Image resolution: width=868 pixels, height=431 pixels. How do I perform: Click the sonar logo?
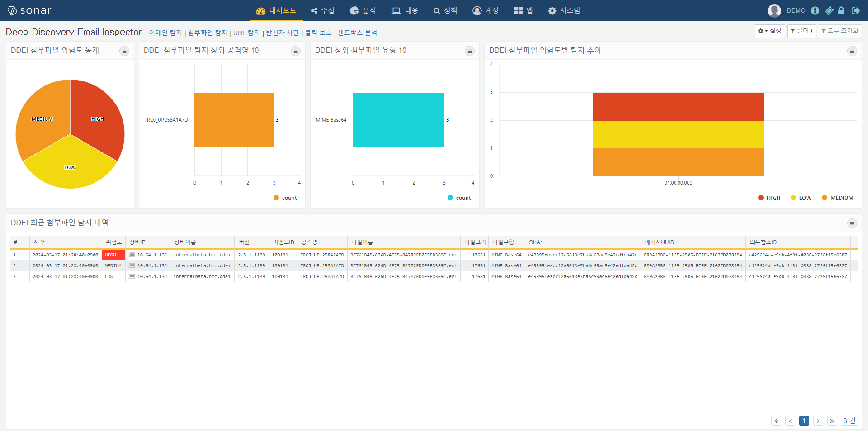coord(29,10)
